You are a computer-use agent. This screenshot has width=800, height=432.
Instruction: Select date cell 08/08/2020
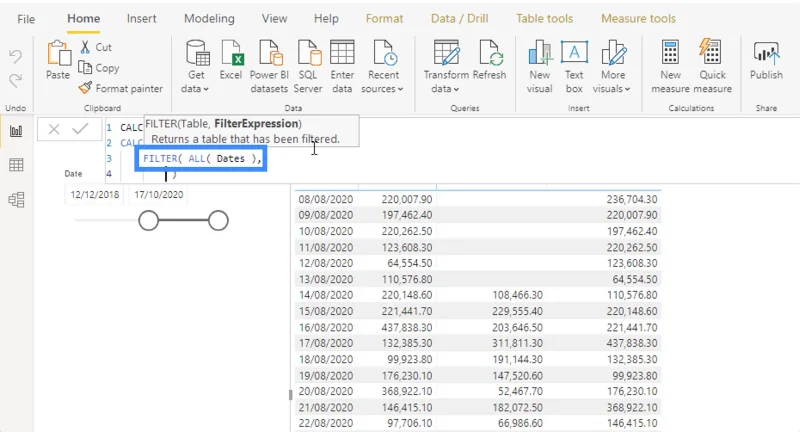(x=326, y=199)
